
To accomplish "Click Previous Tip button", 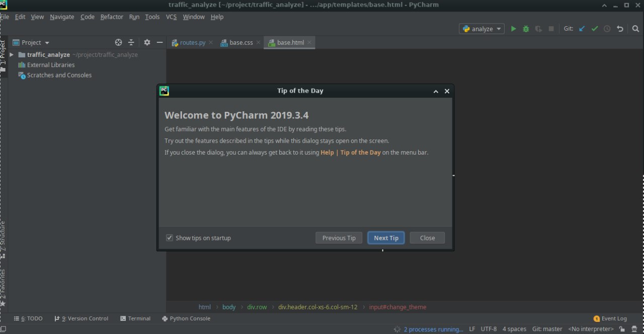I will 339,238.
